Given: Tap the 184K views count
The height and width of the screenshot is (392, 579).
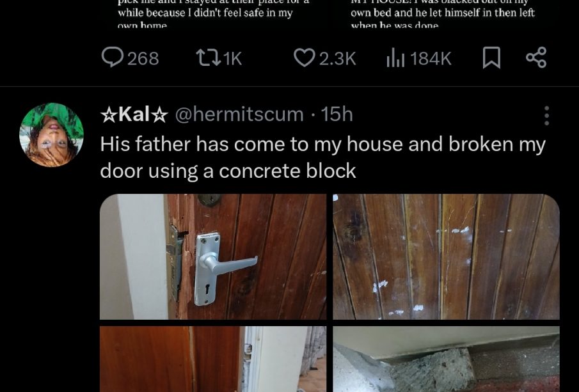Looking at the screenshot, I should 431,59.
